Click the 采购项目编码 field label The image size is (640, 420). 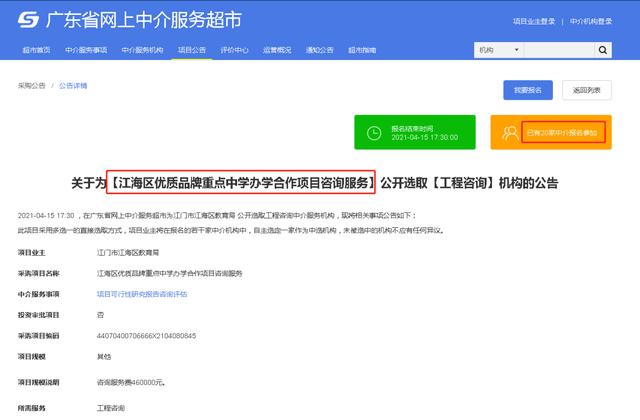[38, 336]
